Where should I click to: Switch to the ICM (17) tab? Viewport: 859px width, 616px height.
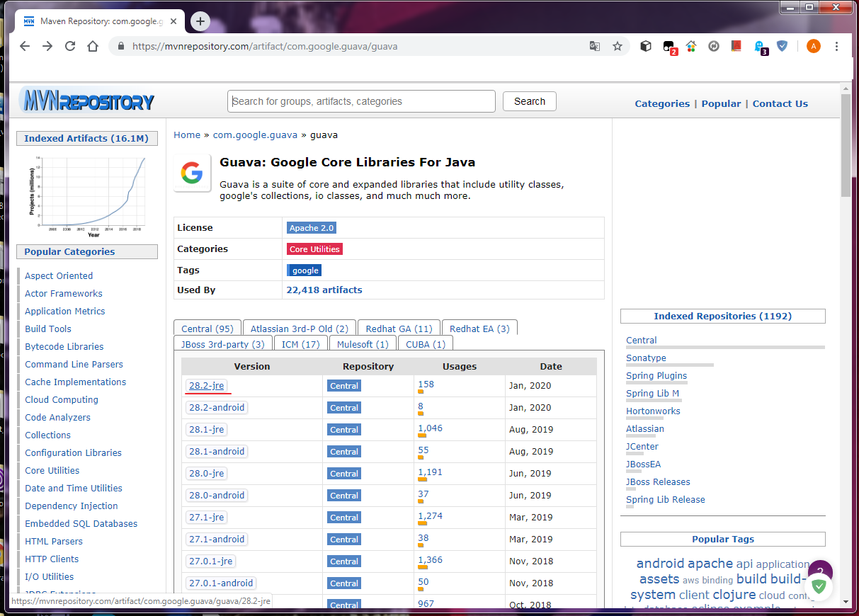[301, 344]
